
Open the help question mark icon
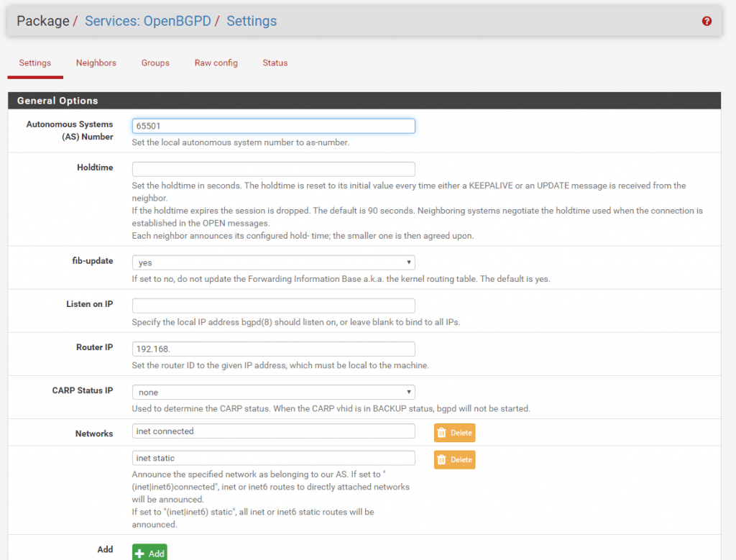coord(707,21)
